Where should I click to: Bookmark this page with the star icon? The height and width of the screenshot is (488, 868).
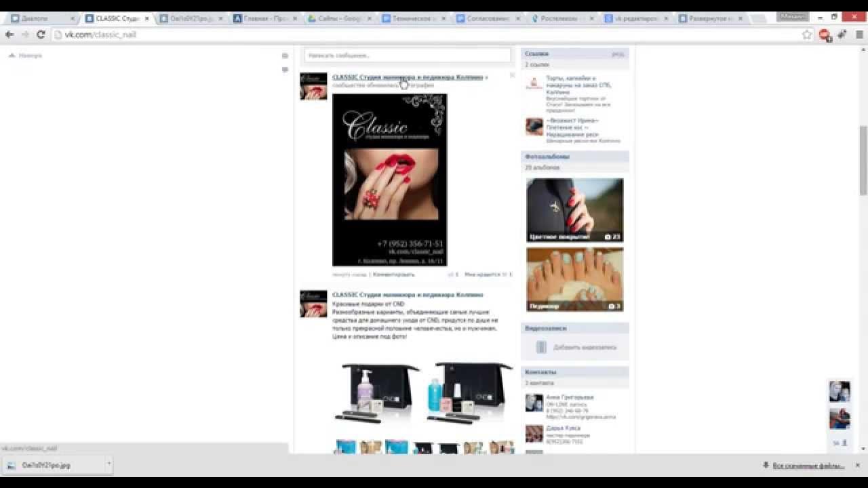coord(807,35)
